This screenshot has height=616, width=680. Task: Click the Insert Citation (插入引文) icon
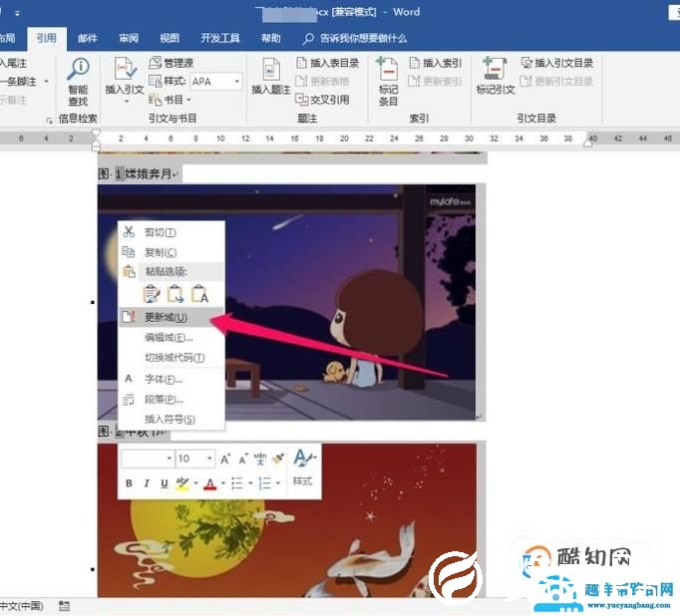pyautogui.click(x=125, y=69)
